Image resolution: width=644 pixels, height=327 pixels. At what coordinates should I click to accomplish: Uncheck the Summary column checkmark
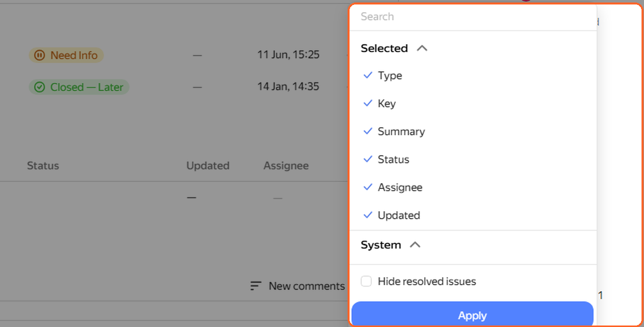[x=367, y=131]
